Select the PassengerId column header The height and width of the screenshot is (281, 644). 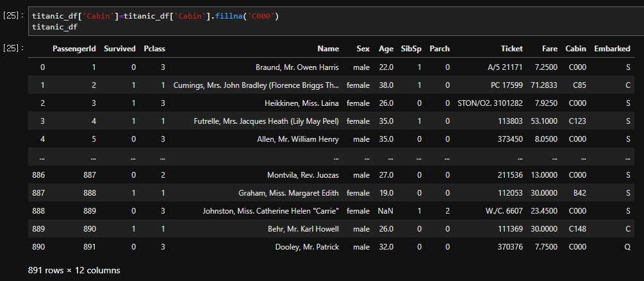74,49
